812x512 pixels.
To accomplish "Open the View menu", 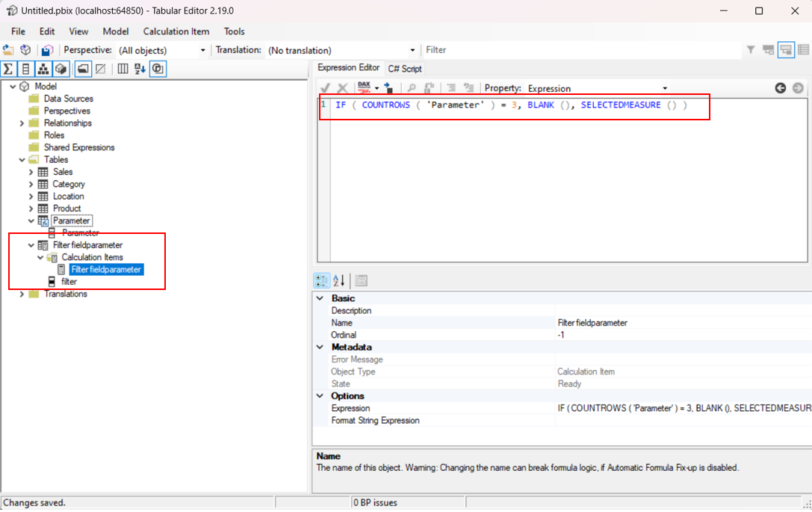I will click(78, 31).
